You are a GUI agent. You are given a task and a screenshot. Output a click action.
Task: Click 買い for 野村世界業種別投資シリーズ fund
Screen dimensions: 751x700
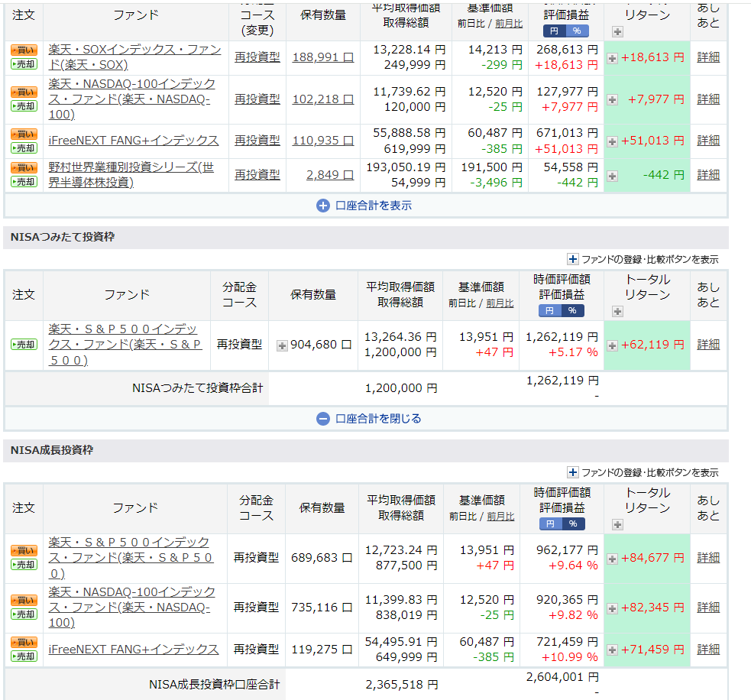tap(24, 167)
